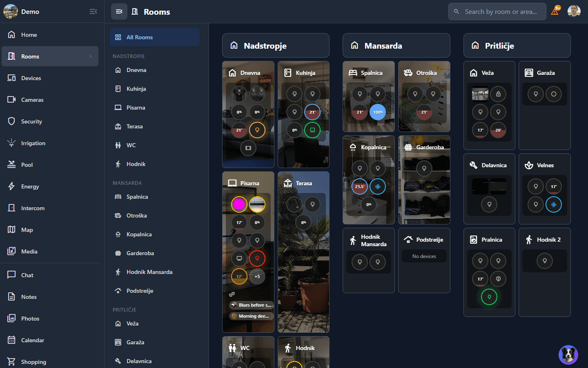
Task: Click the magenta color light in Pisarna
Action: coord(239,204)
